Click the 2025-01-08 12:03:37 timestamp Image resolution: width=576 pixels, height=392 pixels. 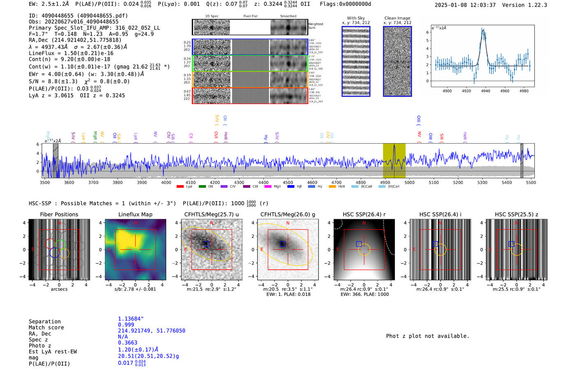pyautogui.click(x=465, y=5)
